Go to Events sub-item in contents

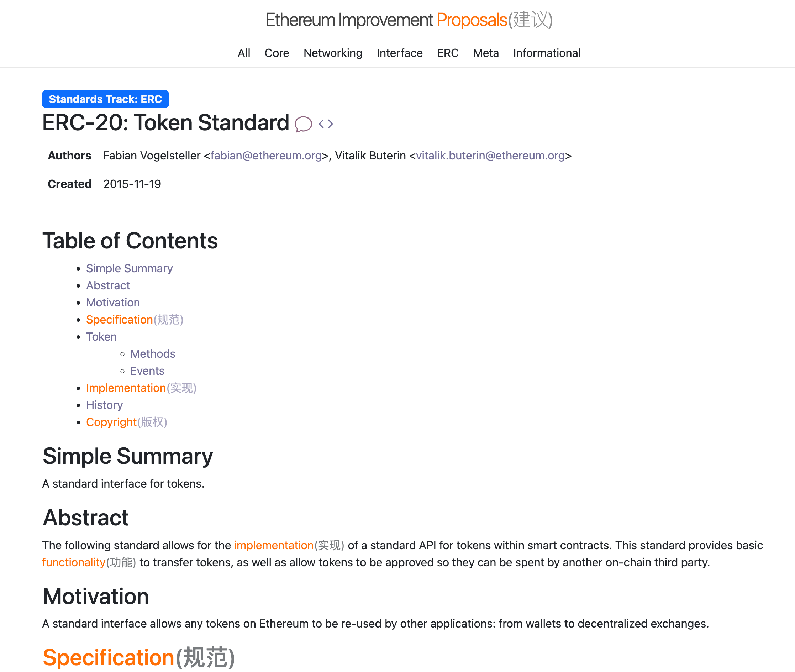147,371
